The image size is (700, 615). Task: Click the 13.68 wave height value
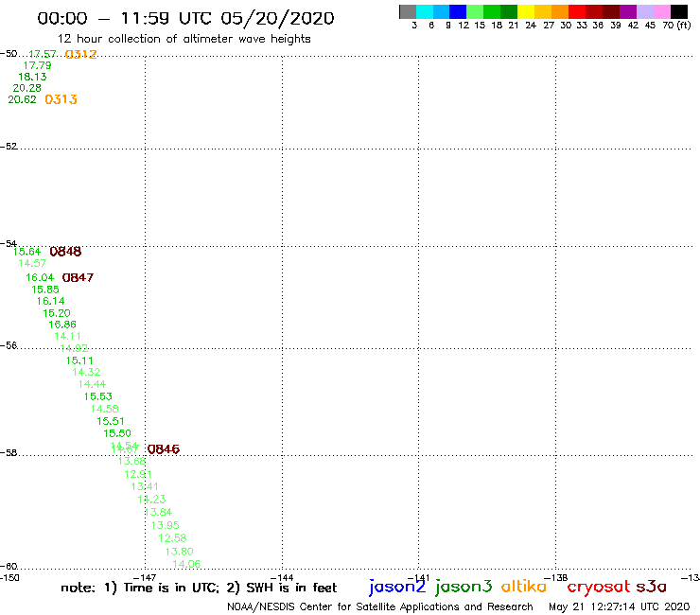click(131, 461)
